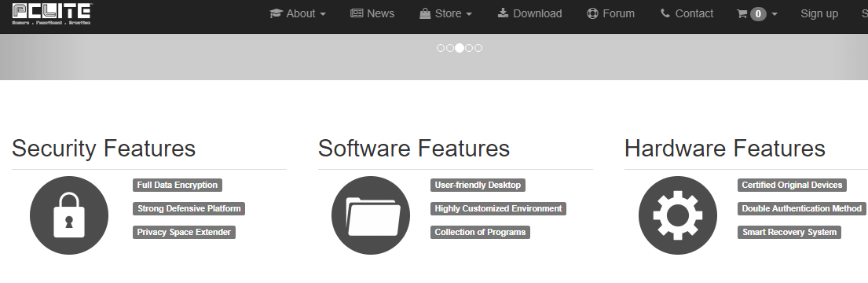Image resolution: width=868 pixels, height=283 pixels.
Task: Go to the News page
Action: pos(372,13)
